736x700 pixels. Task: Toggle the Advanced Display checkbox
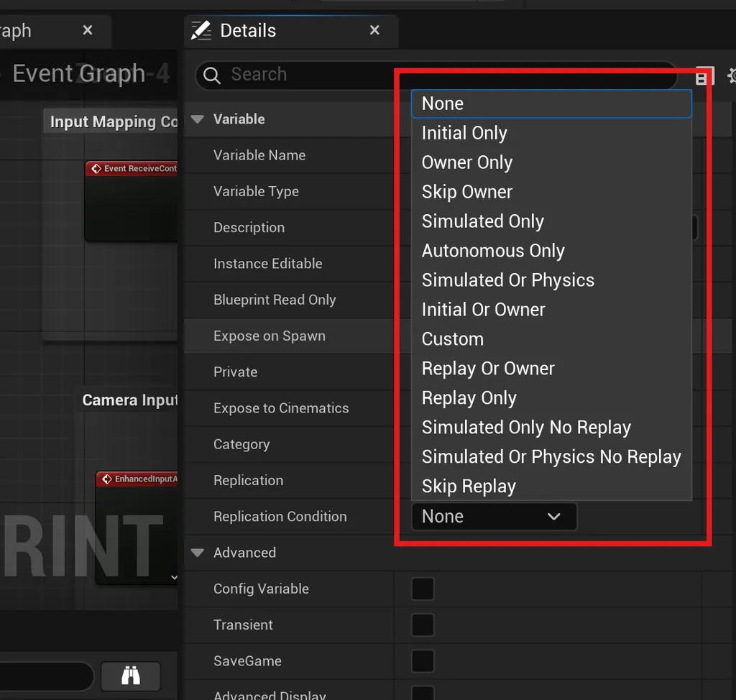pos(423,693)
